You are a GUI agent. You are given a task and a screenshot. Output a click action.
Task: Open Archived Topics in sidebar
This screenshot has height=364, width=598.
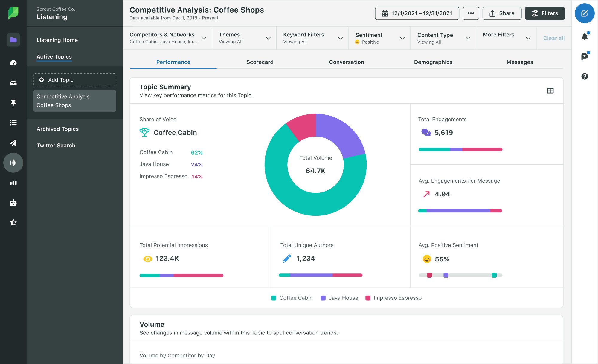click(x=58, y=129)
